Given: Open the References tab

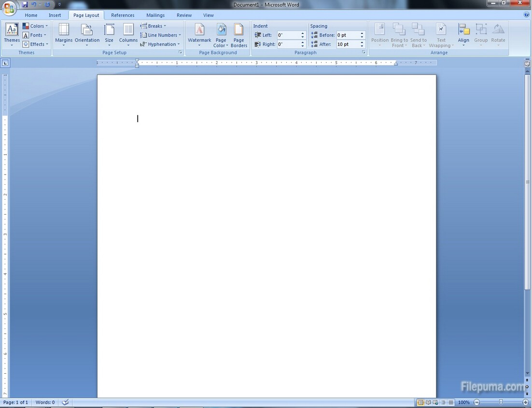Looking at the screenshot, I should click(x=123, y=15).
